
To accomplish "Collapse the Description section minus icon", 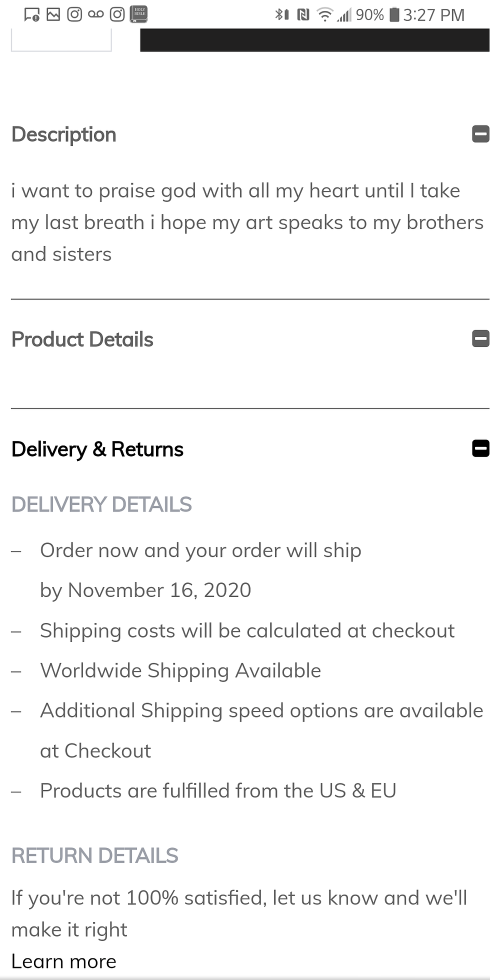I will point(480,134).
